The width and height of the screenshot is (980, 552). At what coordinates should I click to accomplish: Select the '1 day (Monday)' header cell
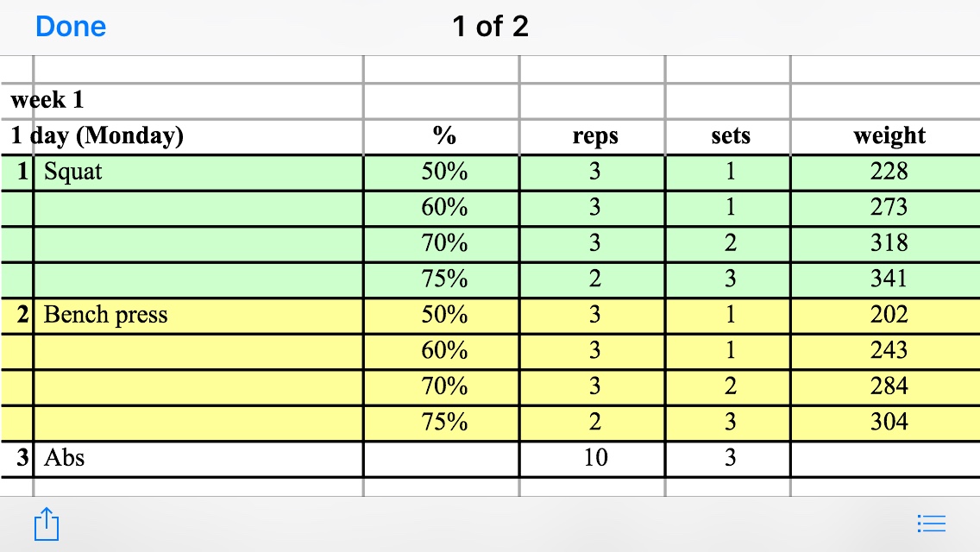click(97, 135)
